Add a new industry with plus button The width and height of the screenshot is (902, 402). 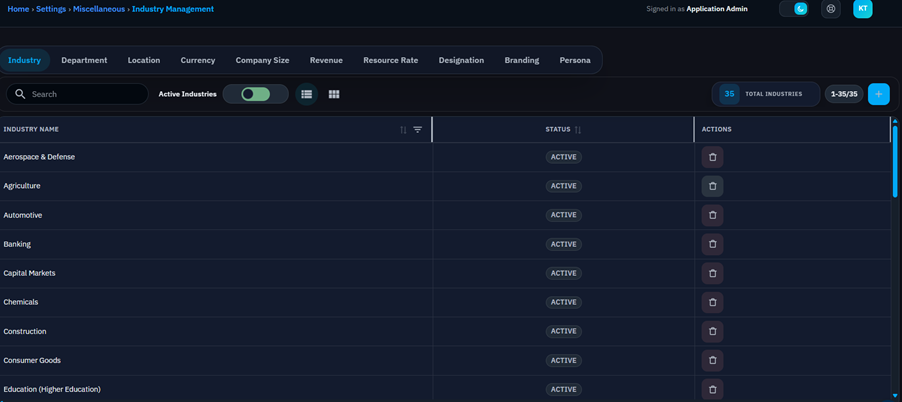click(x=878, y=94)
